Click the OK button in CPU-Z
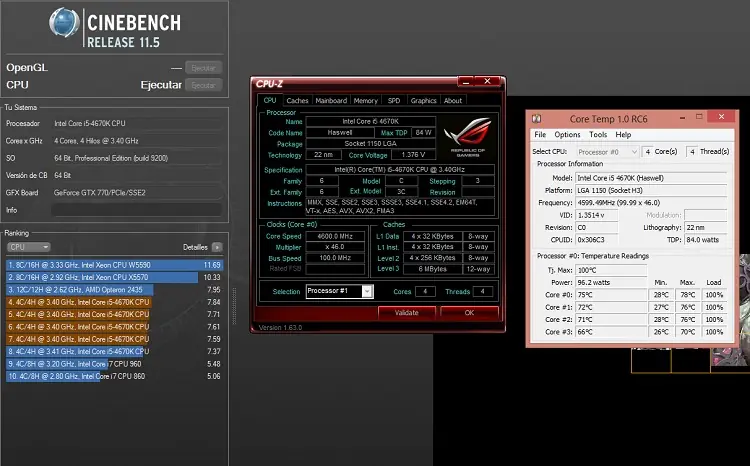This screenshot has height=466, width=750. pos(469,312)
